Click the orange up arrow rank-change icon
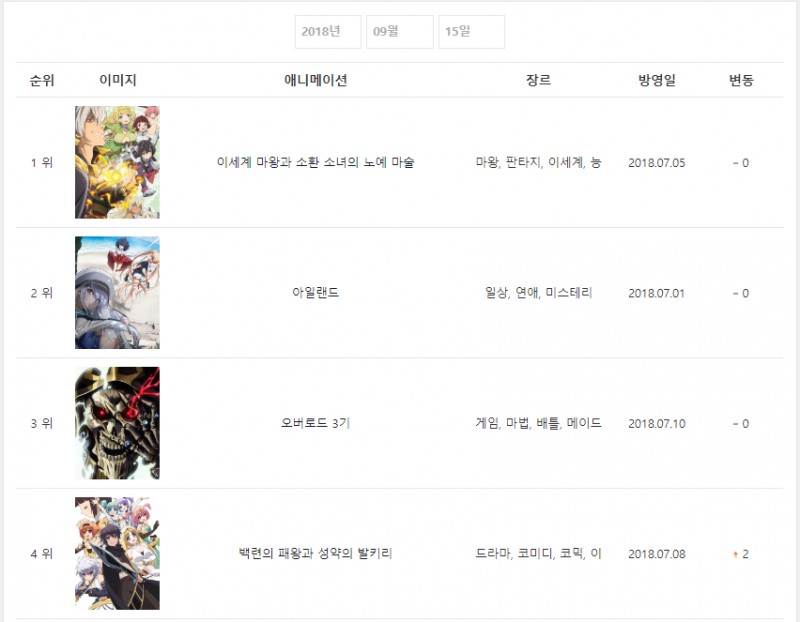800x622 pixels. pos(735,554)
